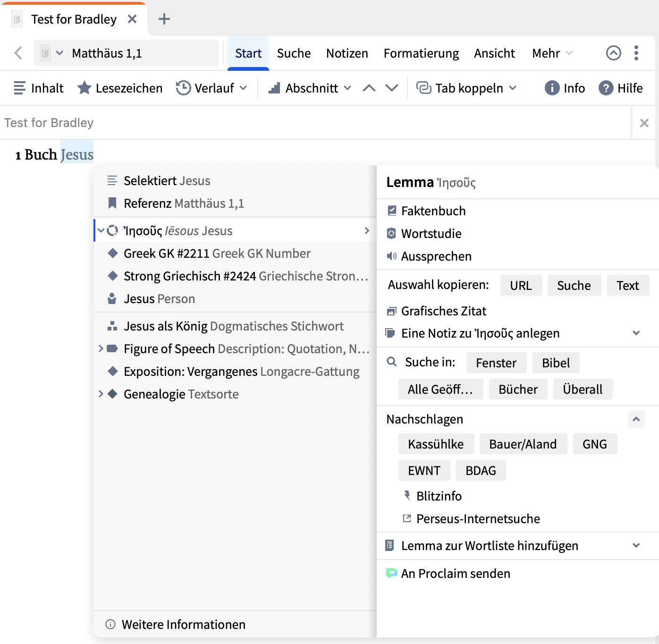Go to the next section with down arrow
The height and width of the screenshot is (644, 659).
pos(392,88)
